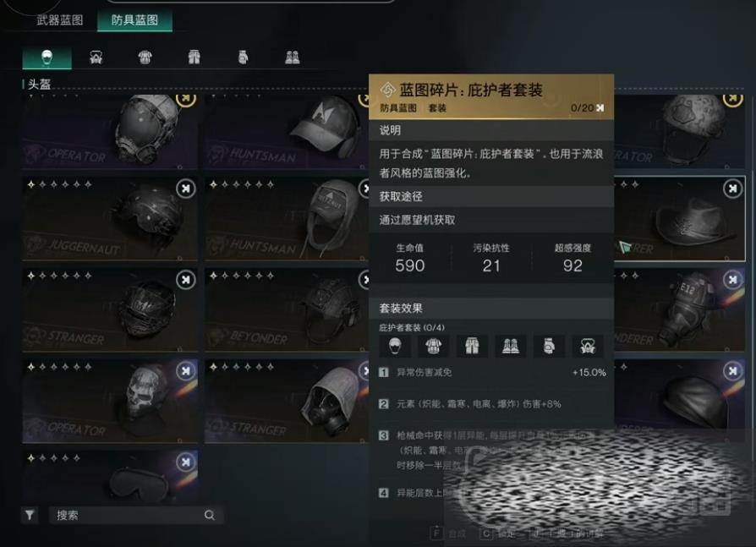Screen dimensions: 756x547
Task: Open the HUNTSMAN cap blueprint
Action: (287, 131)
